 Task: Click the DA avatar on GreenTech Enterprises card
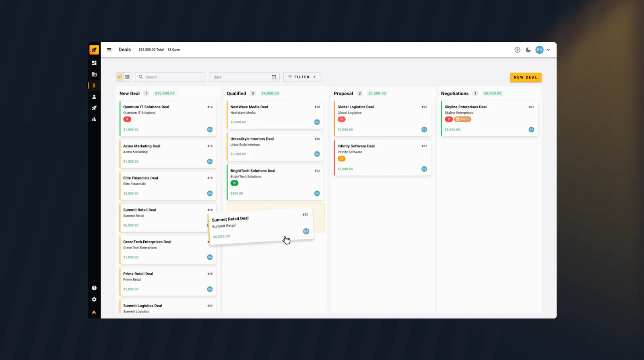(210, 257)
